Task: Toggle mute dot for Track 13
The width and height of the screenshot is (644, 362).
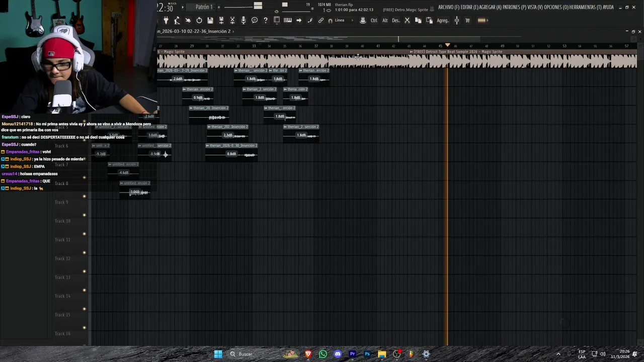Action: point(84,290)
